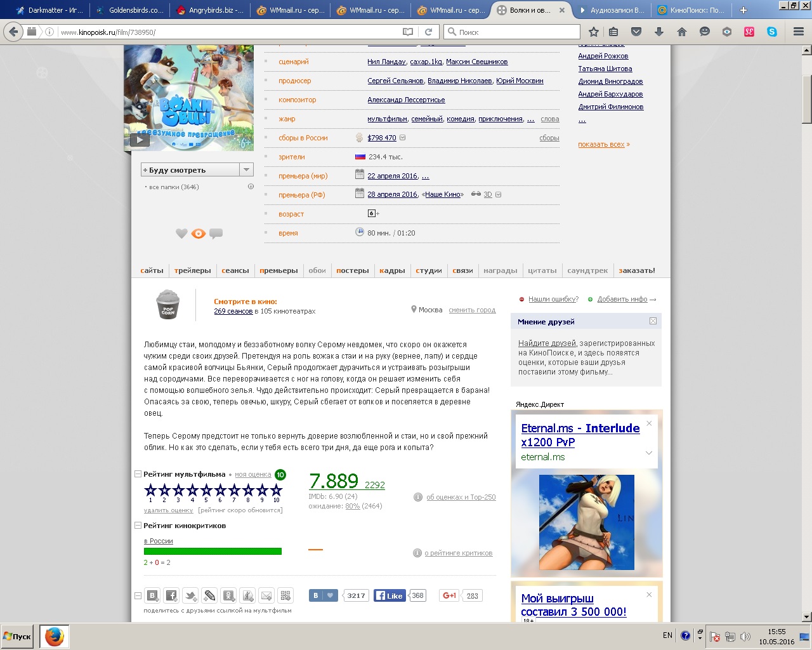Image resolution: width=812 pixels, height=650 pixels.
Task: Switch to the Волки и ов... browser tab
Action: [530, 10]
